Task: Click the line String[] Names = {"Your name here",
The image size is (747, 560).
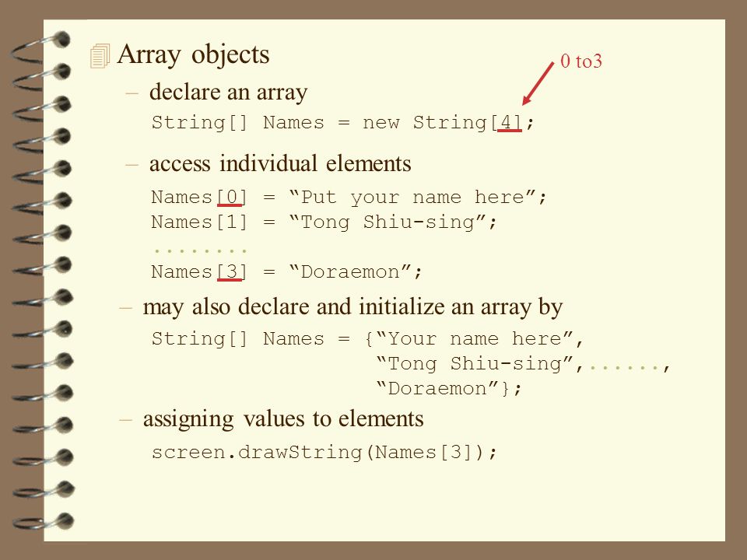Action: tap(367, 338)
